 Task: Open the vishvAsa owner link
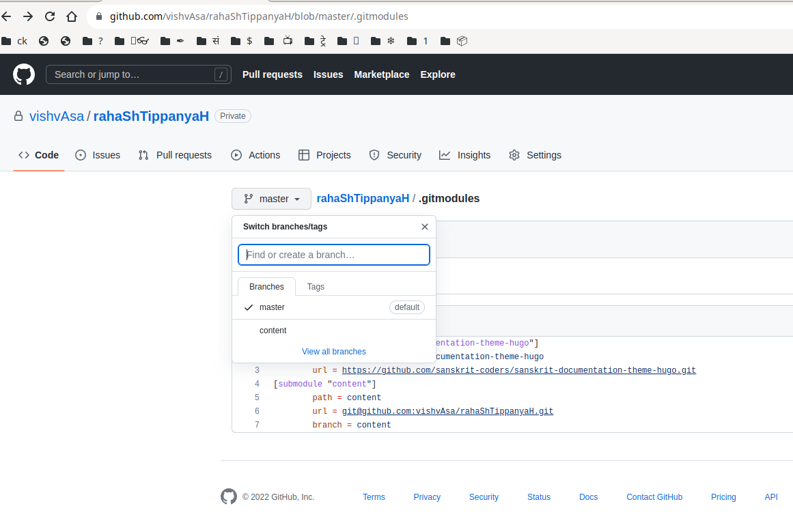coord(57,116)
